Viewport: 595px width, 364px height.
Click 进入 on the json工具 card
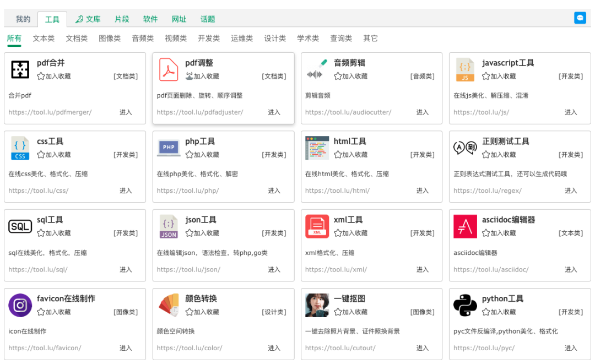tap(274, 270)
